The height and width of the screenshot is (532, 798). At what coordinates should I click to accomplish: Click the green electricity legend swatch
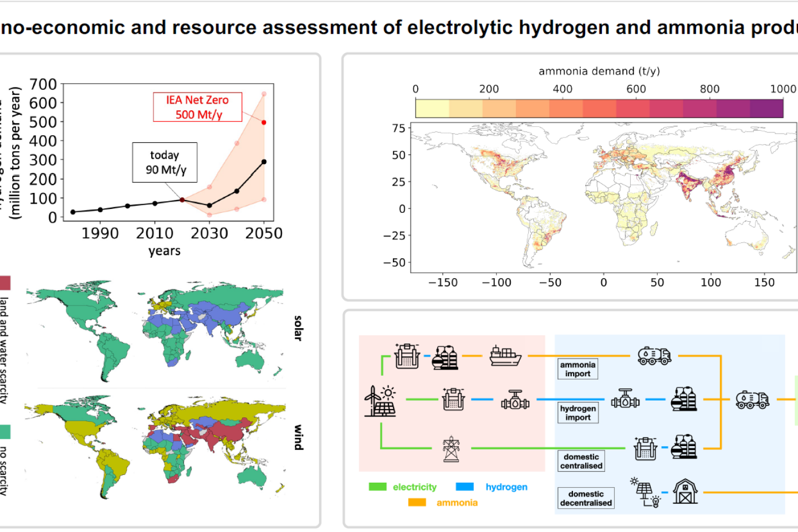click(378, 487)
